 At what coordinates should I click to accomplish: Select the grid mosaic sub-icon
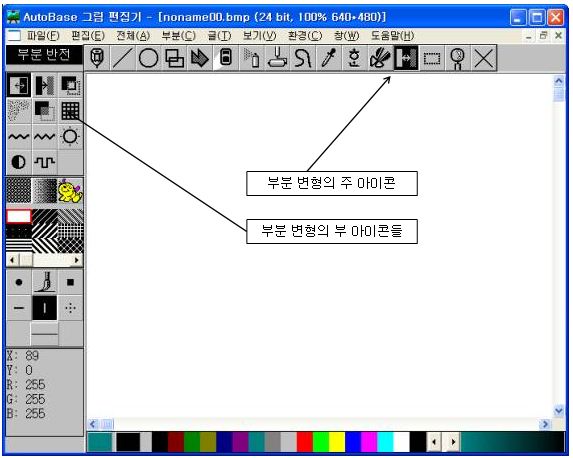[x=71, y=111]
